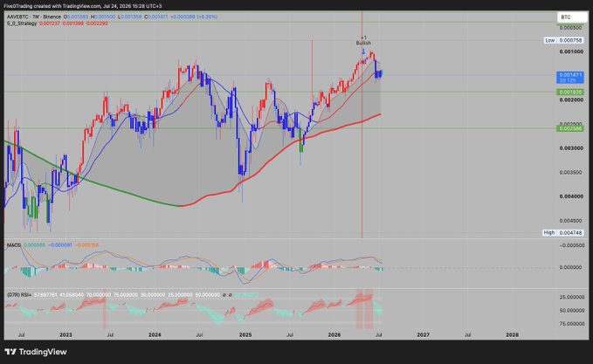The height and width of the screenshot is (364, 593).
Task: Click the TradingView logo icon
Action: tap(10, 352)
